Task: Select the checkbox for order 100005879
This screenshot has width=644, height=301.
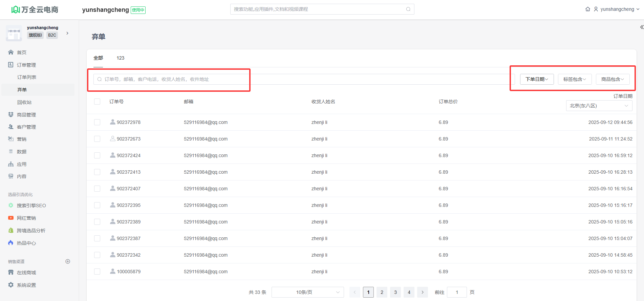Action: [x=97, y=272]
